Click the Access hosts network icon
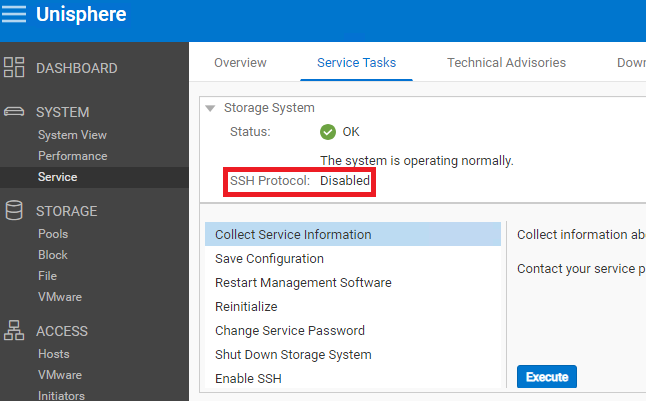The width and height of the screenshot is (646, 401). click(15, 331)
